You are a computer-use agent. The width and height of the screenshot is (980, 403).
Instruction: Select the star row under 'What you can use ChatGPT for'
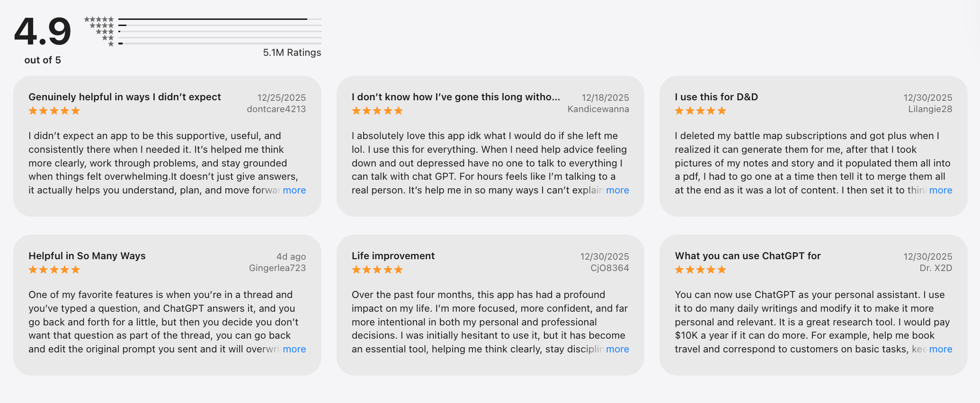[699, 269]
